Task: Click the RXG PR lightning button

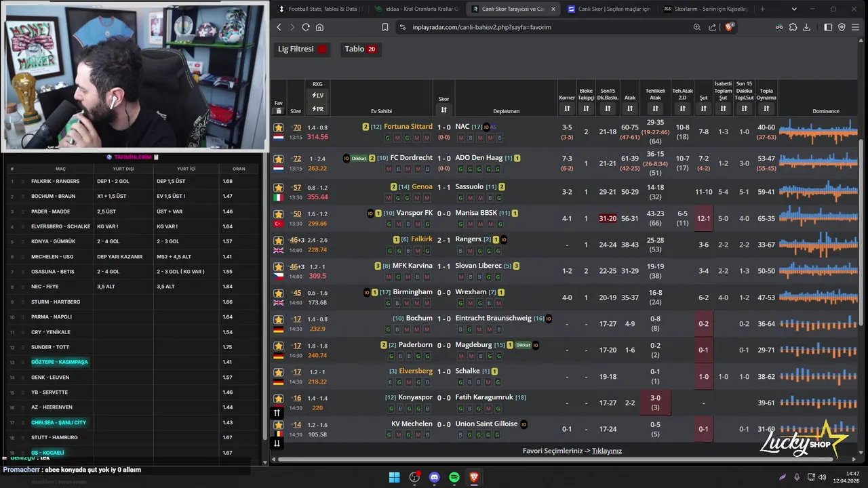Action: [x=317, y=109]
